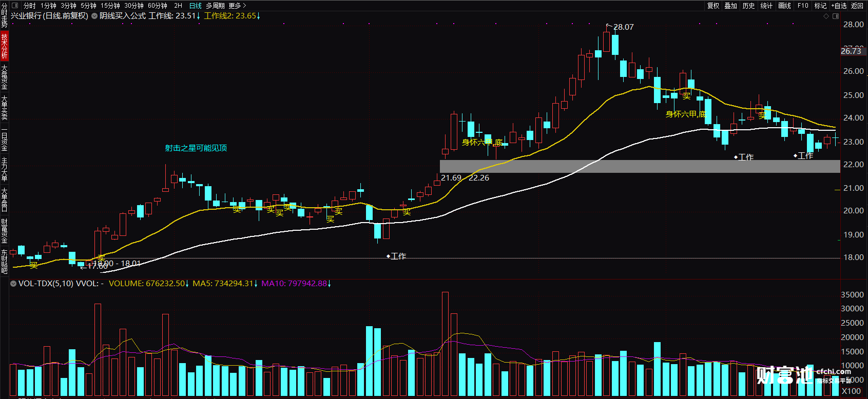Open 主力大单 sidebar tab

click(x=4, y=169)
